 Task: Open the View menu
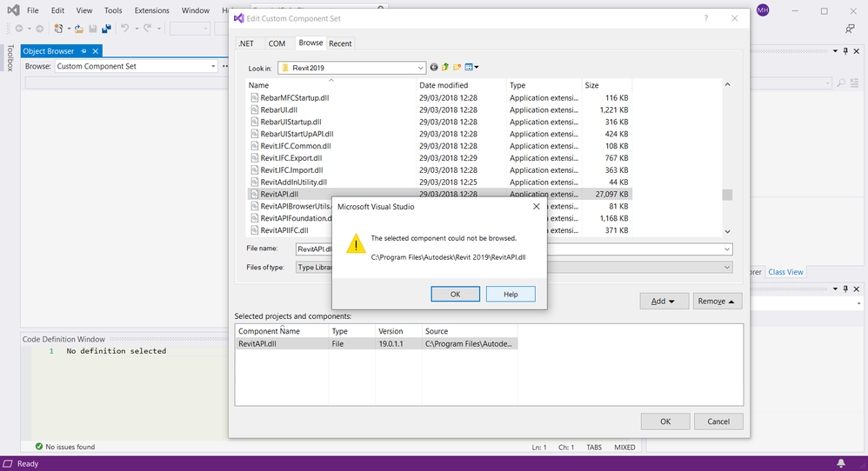click(84, 10)
